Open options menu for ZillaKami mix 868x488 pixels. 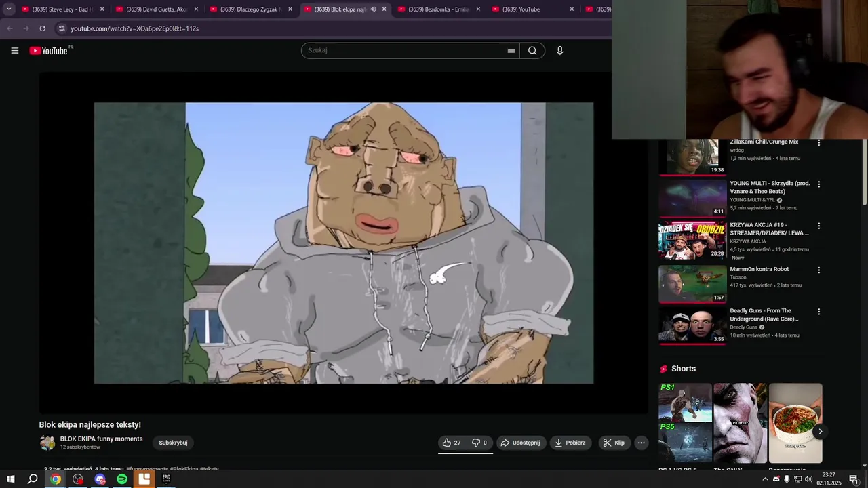[x=818, y=143]
